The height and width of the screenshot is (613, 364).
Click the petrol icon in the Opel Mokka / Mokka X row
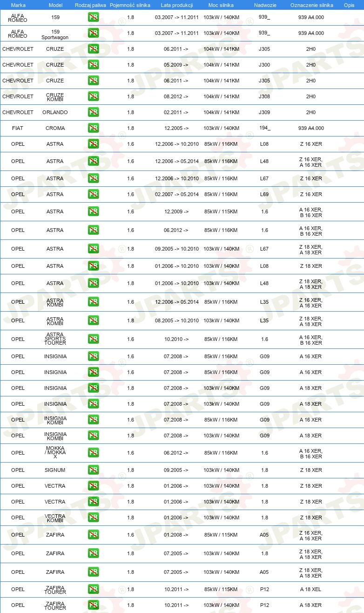click(93, 453)
